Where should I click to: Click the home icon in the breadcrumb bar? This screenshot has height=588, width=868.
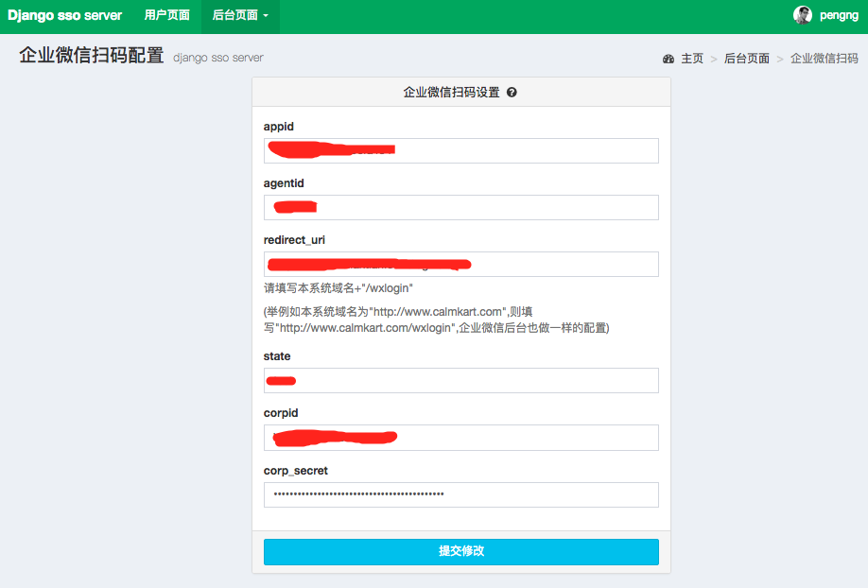[x=669, y=58]
